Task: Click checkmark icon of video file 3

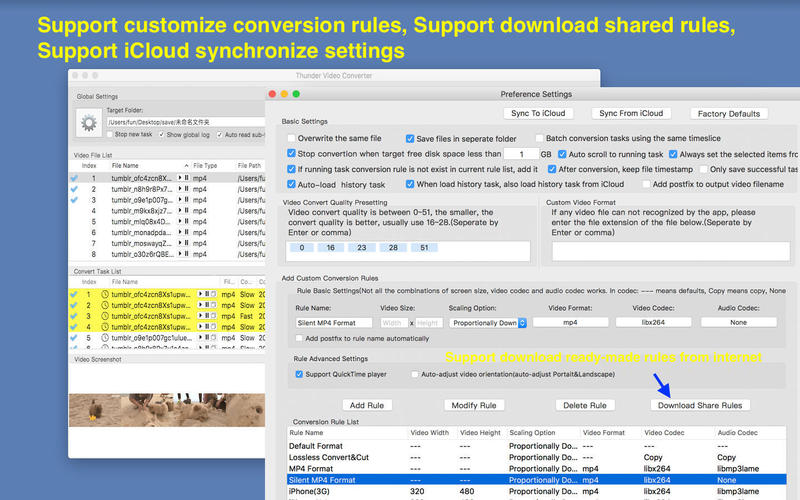Action: [x=74, y=199]
